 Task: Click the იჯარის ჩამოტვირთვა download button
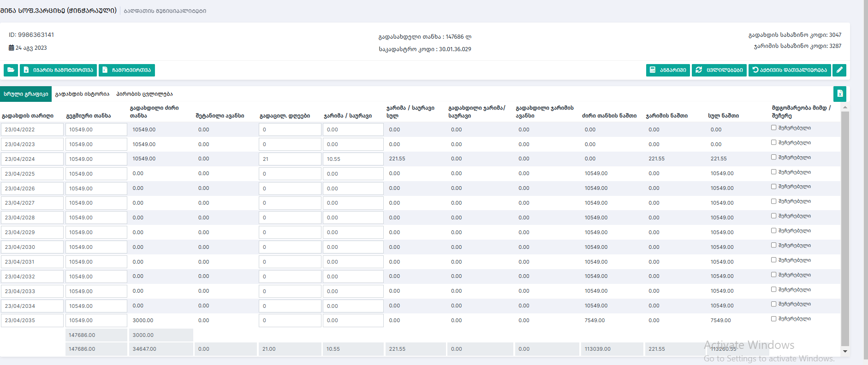[58, 70]
